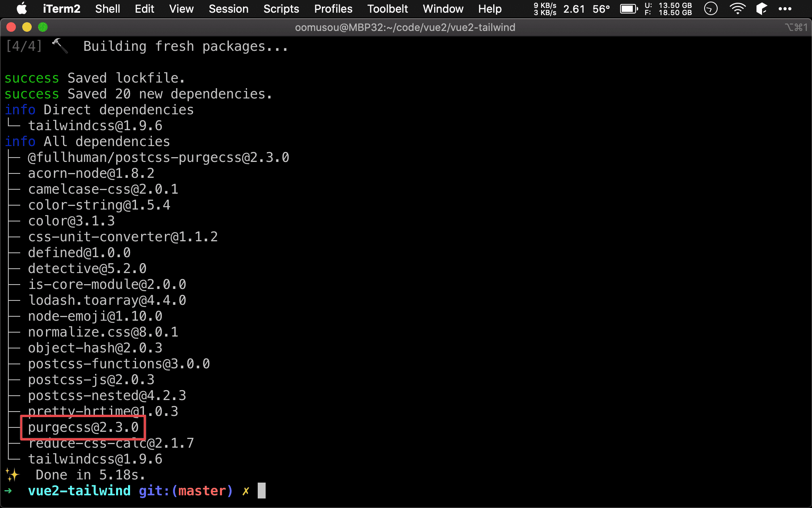Click the git:(master) branch indicator
Viewport: 812px width, 508px height.
click(186, 491)
